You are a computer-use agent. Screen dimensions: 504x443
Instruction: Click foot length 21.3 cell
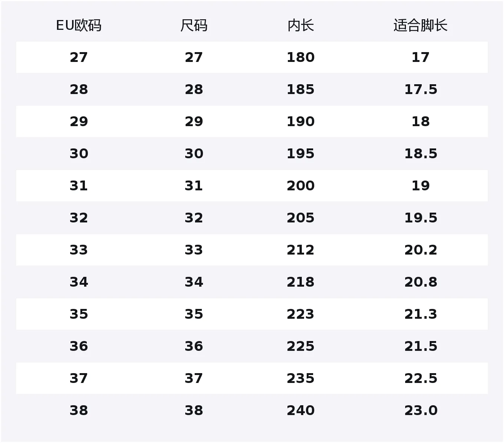click(421, 314)
